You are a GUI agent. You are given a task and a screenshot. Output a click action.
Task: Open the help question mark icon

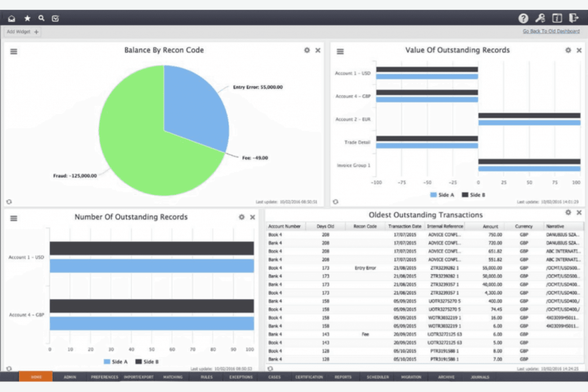pos(523,18)
